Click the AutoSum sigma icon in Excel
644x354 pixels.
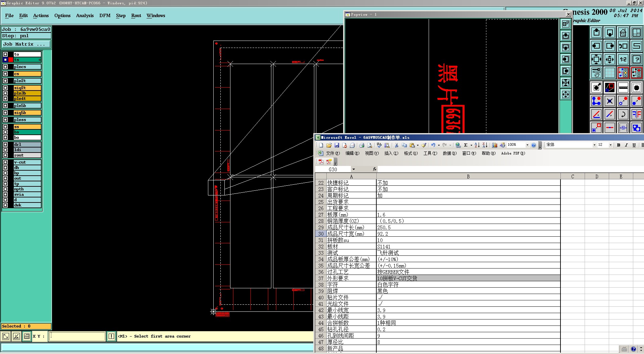pyautogui.click(x=466, y=145)
